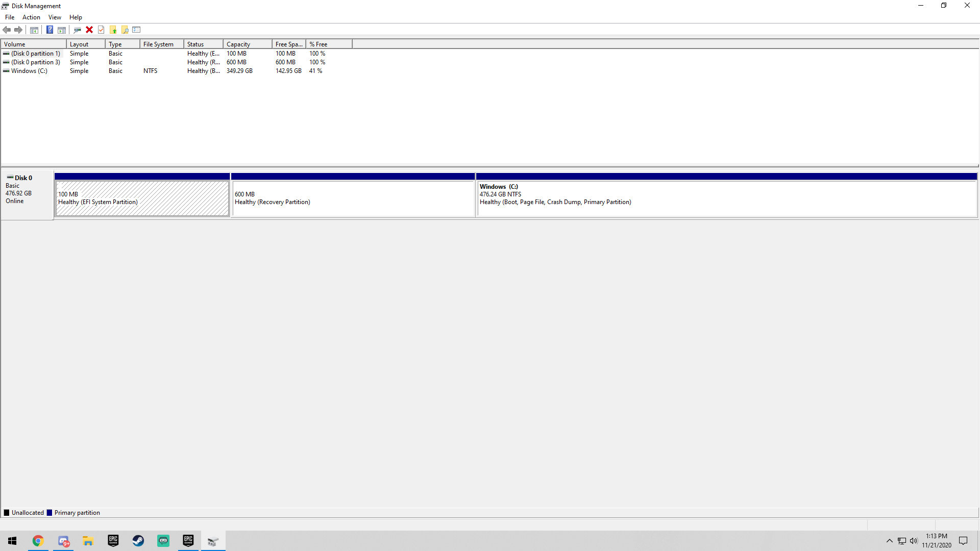The image size is (980, 551).
Task: Click the Show/Hide Console Tree icon
Action: (x=34, y=30)
